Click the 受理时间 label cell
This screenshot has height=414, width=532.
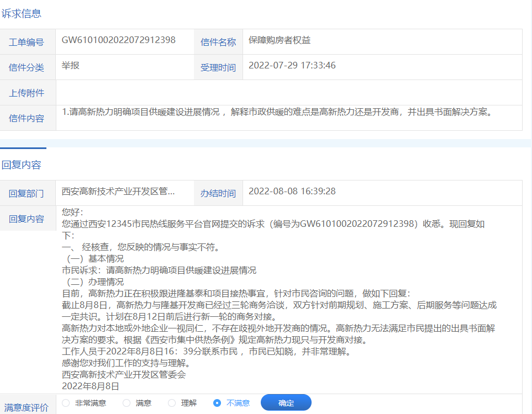(218, 68)
